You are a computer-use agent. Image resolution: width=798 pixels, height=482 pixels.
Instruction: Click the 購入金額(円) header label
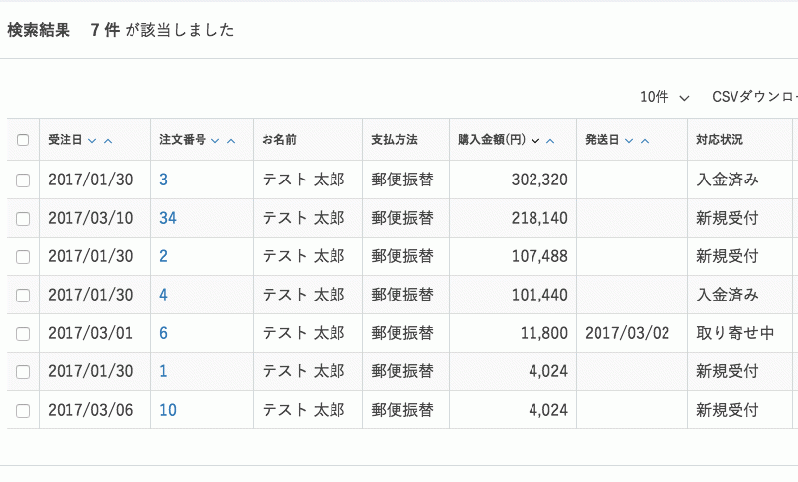[492, 139]
